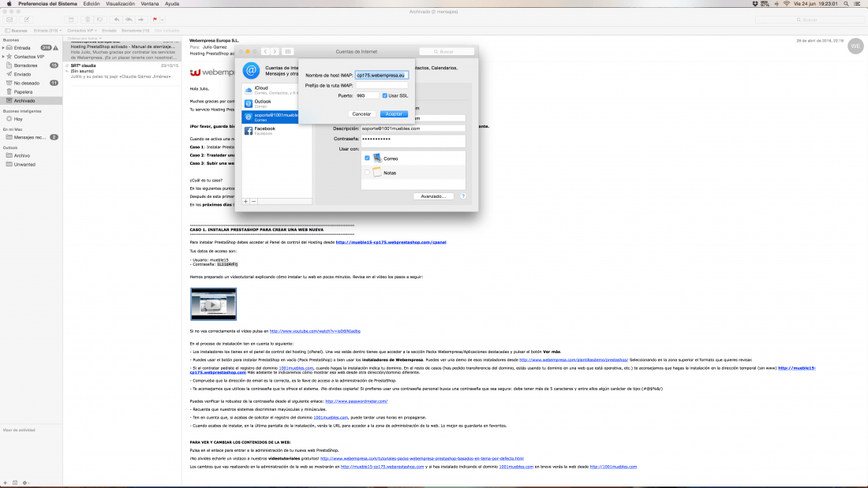Viewport: 868px width, 488px height.
Task: Select Enviado in favorites bar
Action: 109,31
